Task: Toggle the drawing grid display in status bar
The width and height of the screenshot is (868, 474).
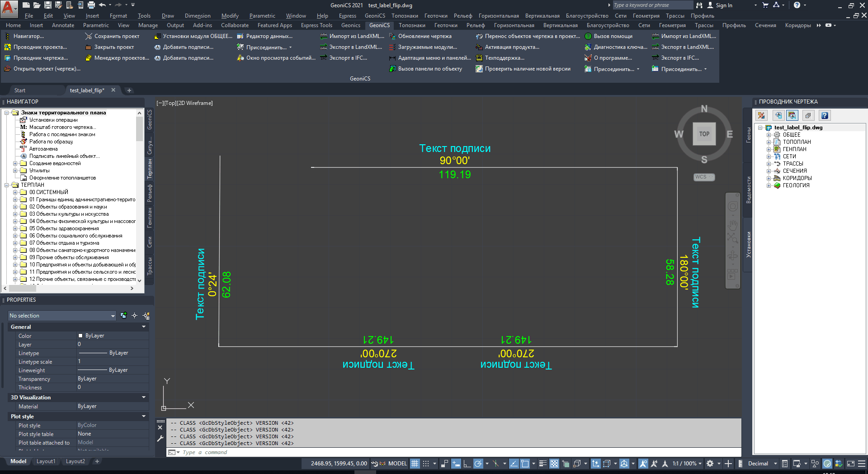Action: click(x=415, y=464)
